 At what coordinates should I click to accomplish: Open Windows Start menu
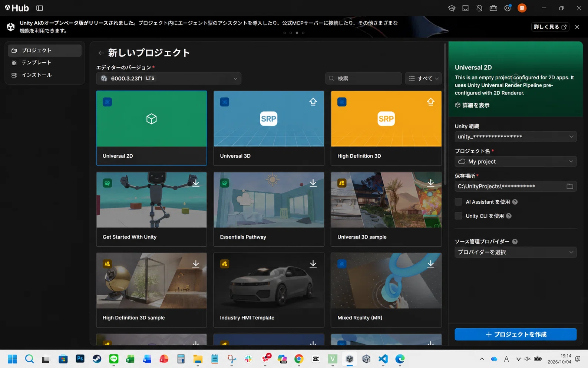click(12, 359)
